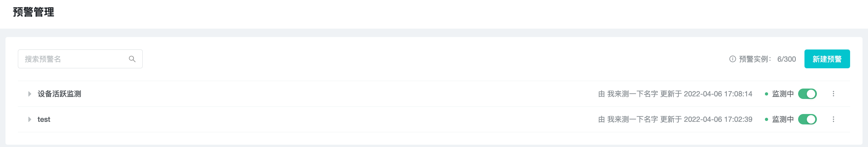
Task: Select the 设备活跃监测 alert name
Action: tap(59, 94)
